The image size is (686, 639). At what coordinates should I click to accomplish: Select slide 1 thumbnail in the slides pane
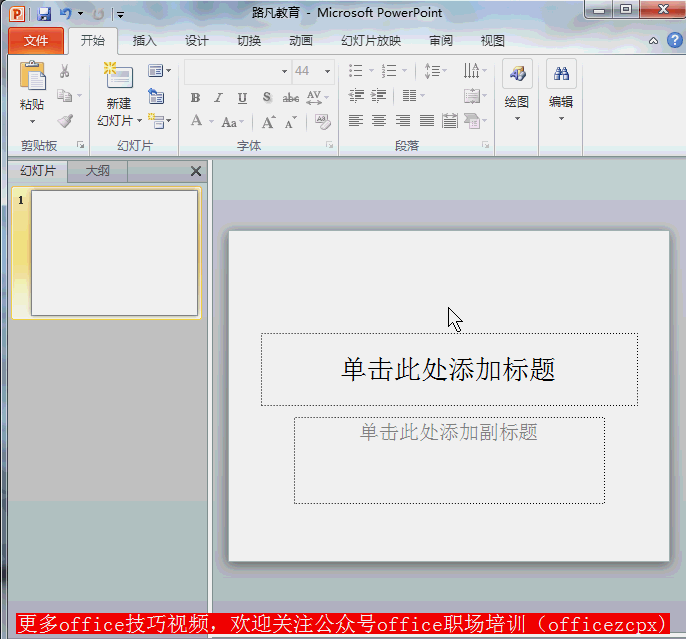pos(114,252)
